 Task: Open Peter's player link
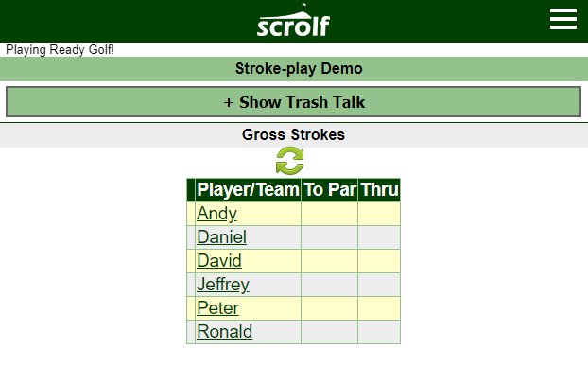tap(217, 308)
